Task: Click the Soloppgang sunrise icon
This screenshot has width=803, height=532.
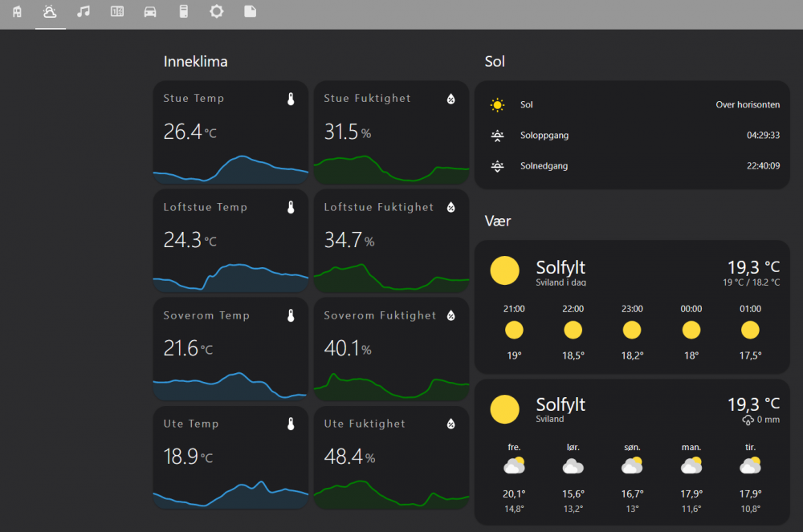Action: click(x=498, y=136)
